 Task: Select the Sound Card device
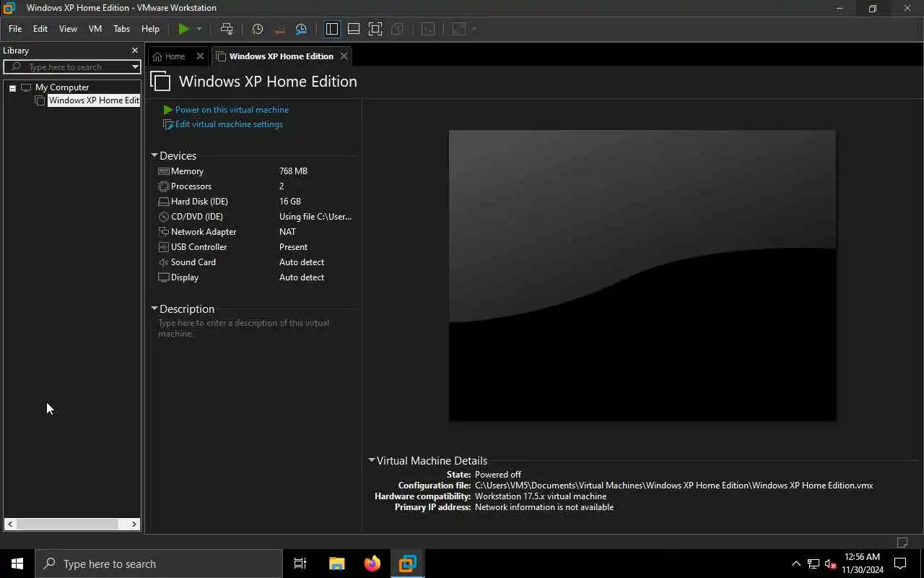click(254, 262)
